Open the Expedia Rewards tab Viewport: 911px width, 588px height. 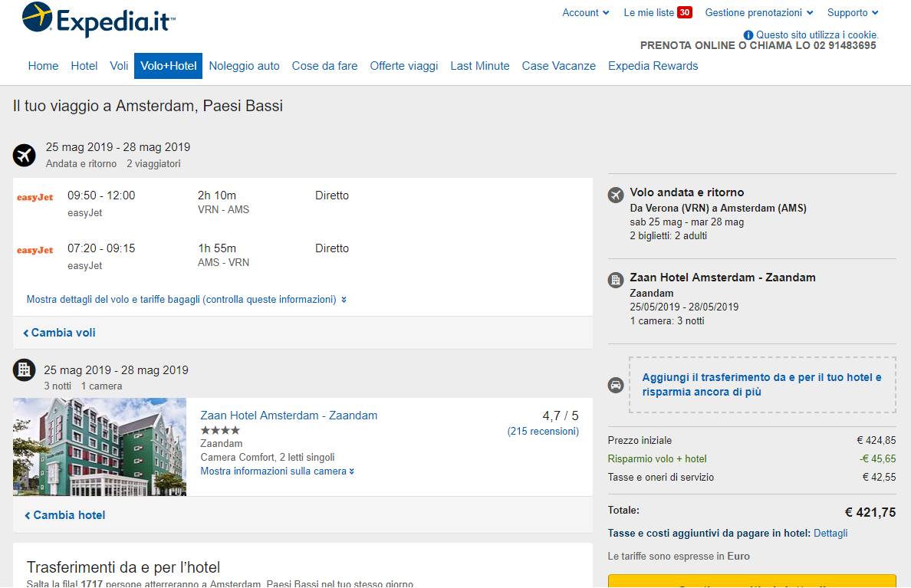(x=653, y=66)
